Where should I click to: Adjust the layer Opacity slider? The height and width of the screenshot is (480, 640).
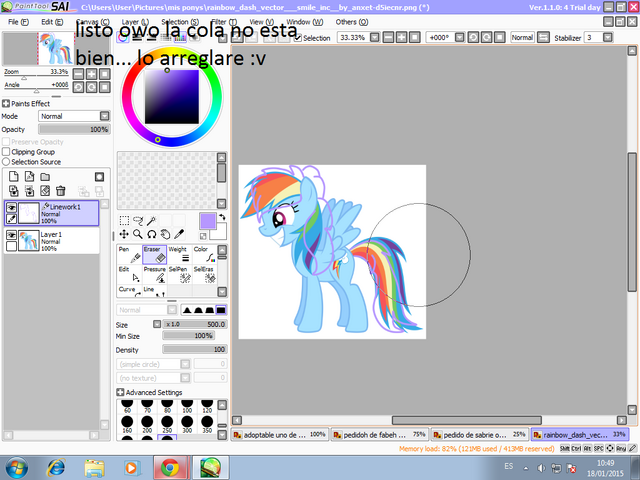pyautogui.click(x=74, y=129)
